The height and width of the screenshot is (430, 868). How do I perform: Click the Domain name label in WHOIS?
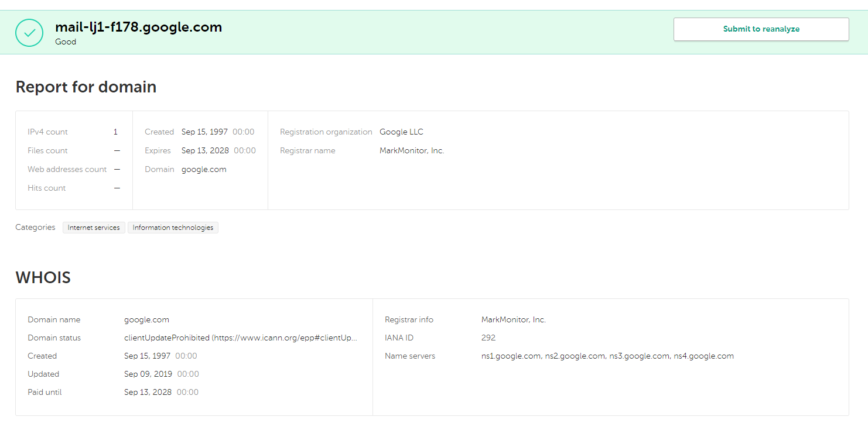[54, 320]
